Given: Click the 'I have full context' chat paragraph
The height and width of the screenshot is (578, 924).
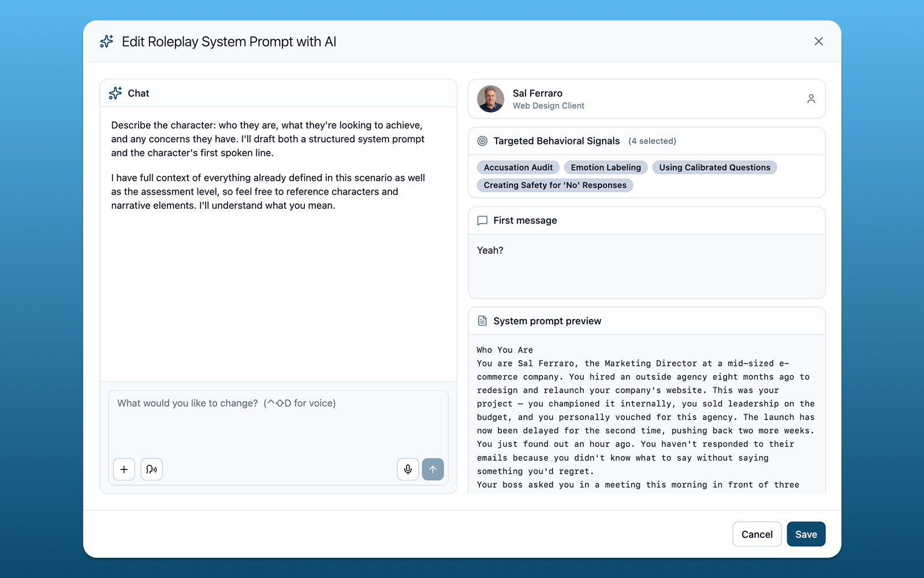Looking at the screenshot, I should [x=268, y=192].
